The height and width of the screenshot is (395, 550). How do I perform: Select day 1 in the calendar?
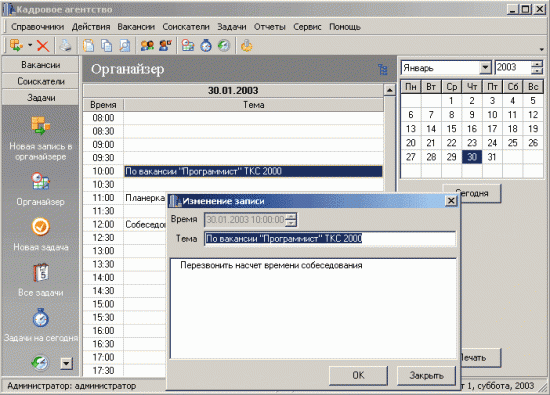[451, 101]
